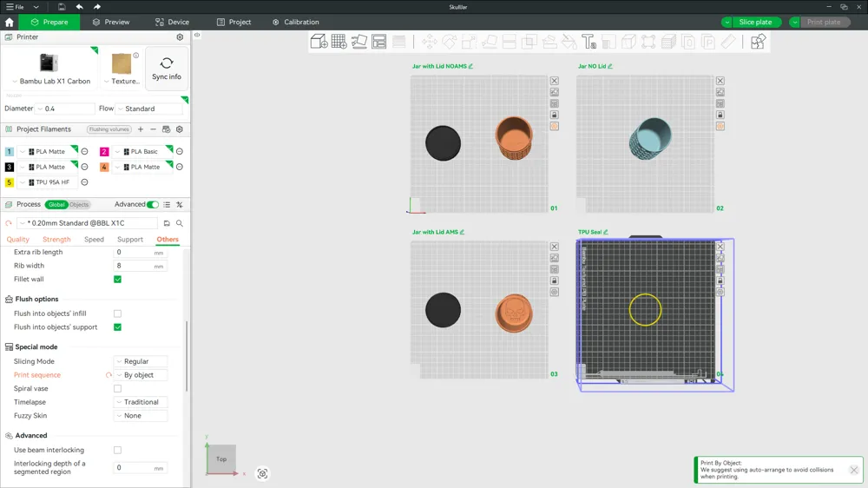The width and height of the screenshot is (868, 488).
Task: Click the Arrange all objects icon
Action: (x=379, y=42)
